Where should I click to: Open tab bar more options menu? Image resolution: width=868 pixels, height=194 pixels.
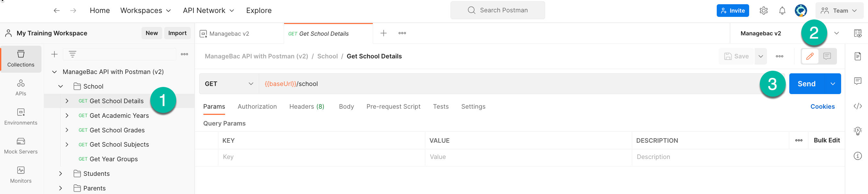(x=402, y=33)
